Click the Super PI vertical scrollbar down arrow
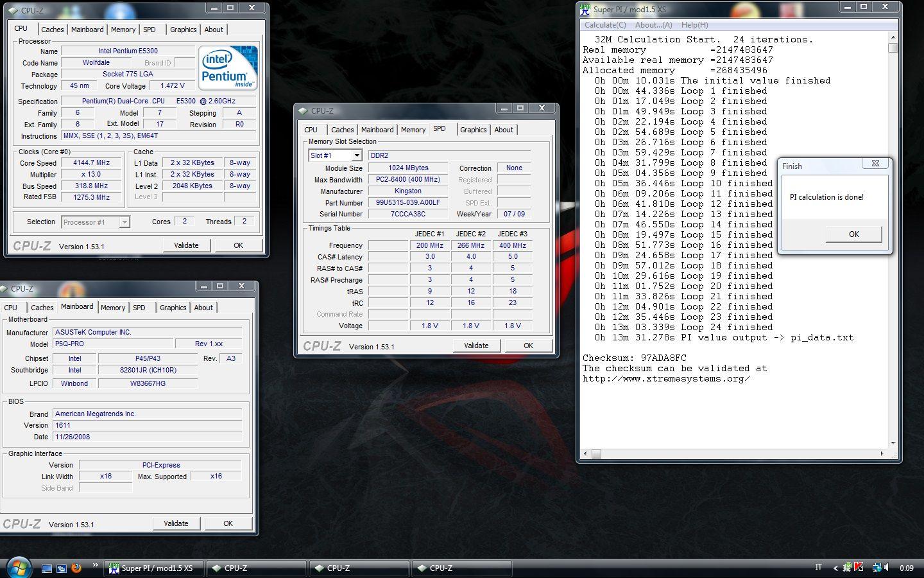Screen dimensions: 924x578 tap(893, 443)
